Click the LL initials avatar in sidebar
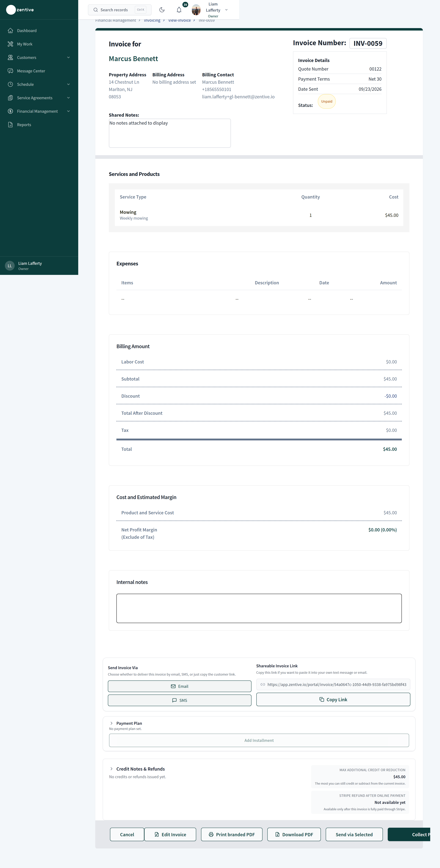This screenshot has height=868, width=440. (10, 266)
